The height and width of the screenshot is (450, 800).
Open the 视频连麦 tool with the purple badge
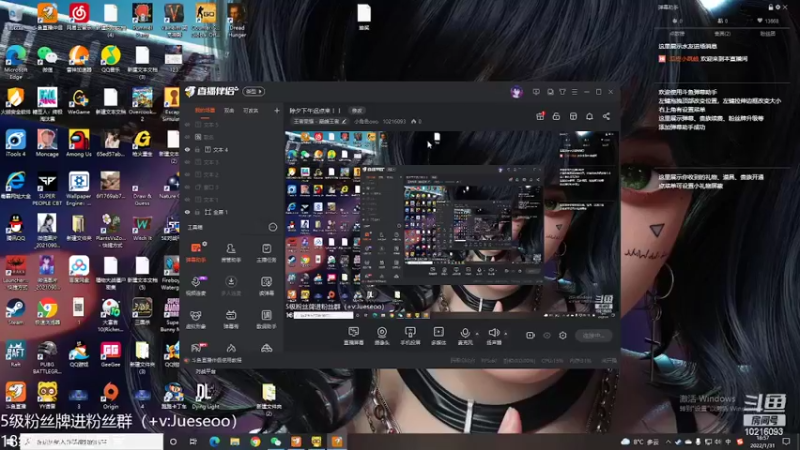[196, 286]
